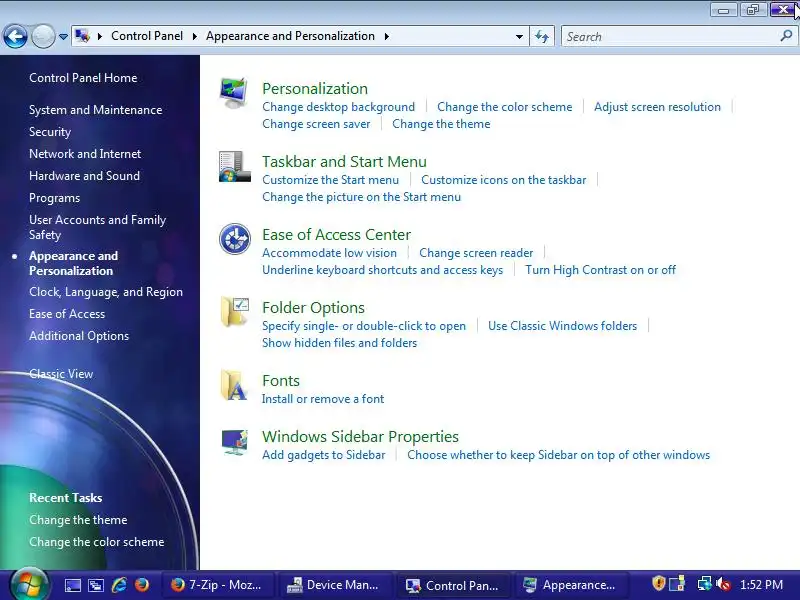Launch Internet Explorer from quick launch
Image resolution: width=800 pixels, height=600 pixels.
[119, 585]
